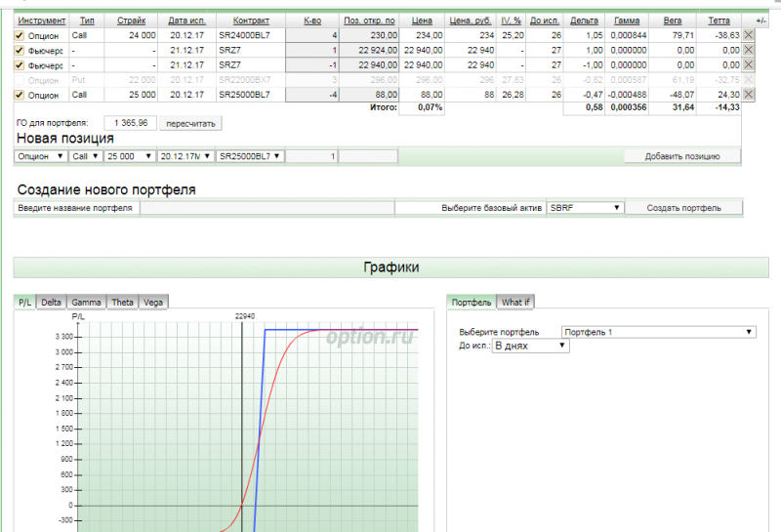Delete the SR24000BL7 call option row
This screenshot has width=781, height=532.
749,34
